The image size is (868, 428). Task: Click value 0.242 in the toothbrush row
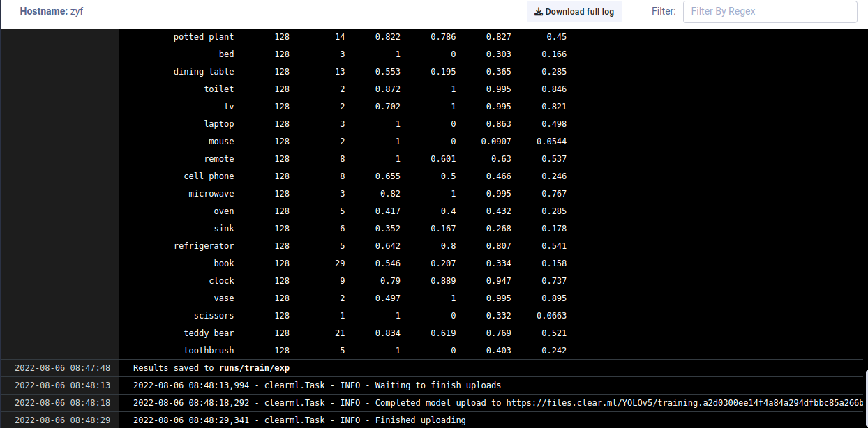pos(554,351)
